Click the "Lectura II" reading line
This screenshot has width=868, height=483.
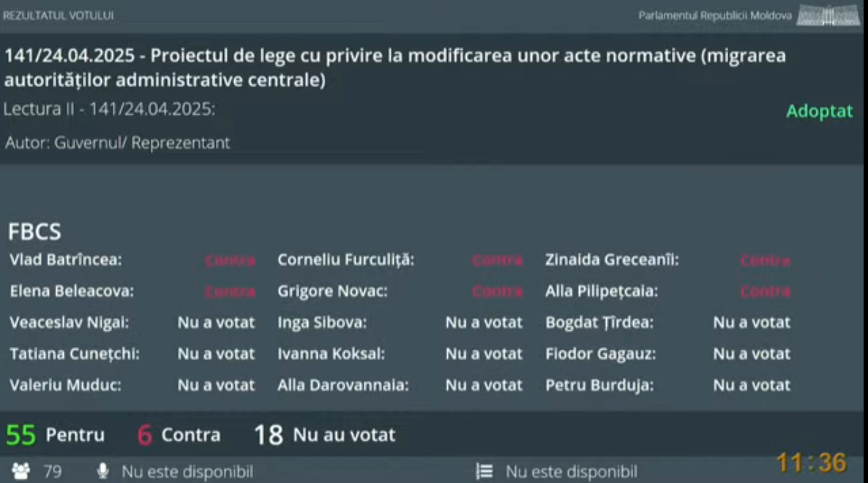[110, 110]
